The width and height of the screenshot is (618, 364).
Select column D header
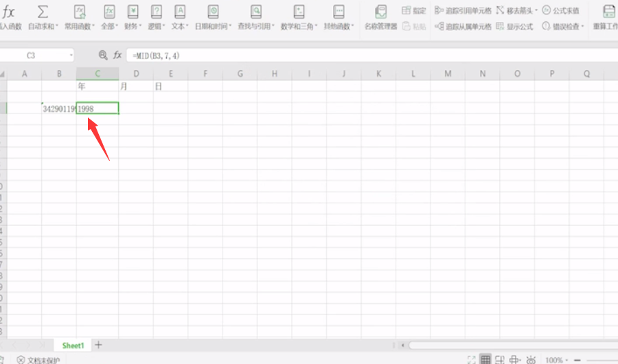136,73
